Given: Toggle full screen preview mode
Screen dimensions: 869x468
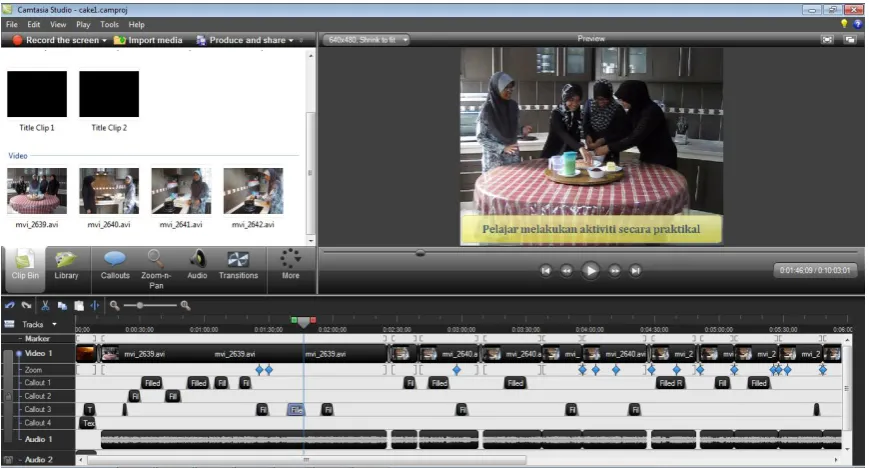Looking at the screenshot, I should (827, 39).
